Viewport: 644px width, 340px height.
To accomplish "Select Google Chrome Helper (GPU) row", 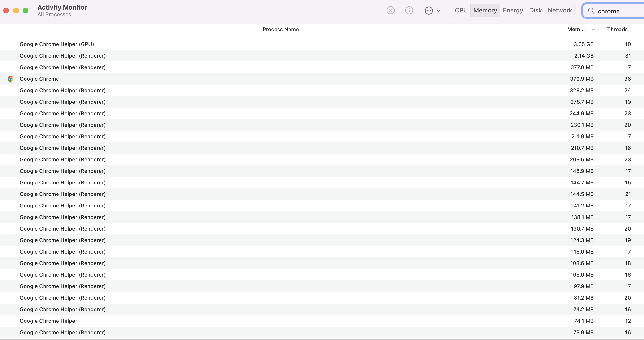I will point(57,44).
